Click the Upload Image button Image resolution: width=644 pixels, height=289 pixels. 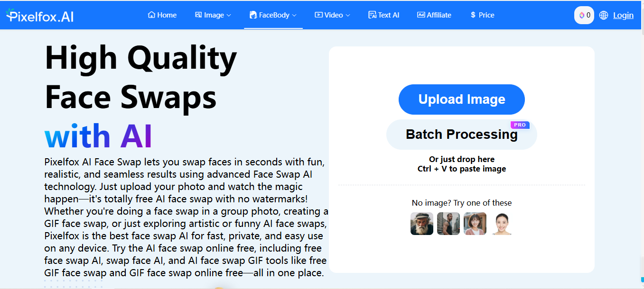click(x=461, y=99)
